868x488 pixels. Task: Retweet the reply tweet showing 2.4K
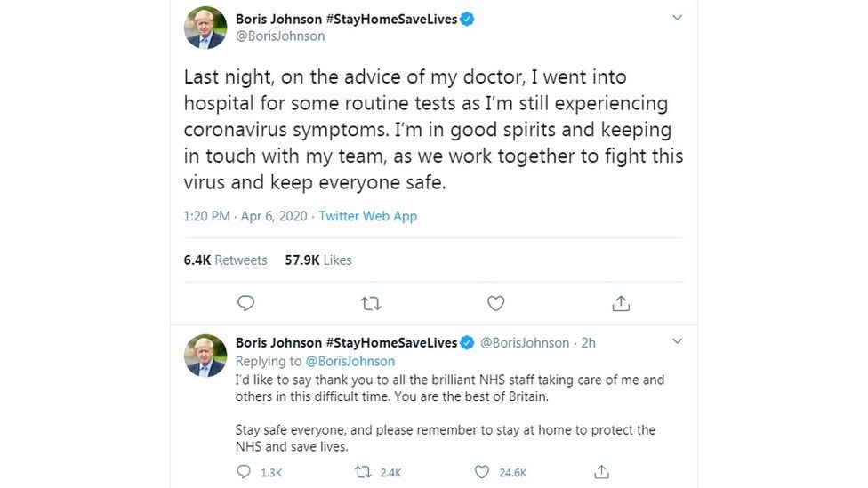pos(363,472)
